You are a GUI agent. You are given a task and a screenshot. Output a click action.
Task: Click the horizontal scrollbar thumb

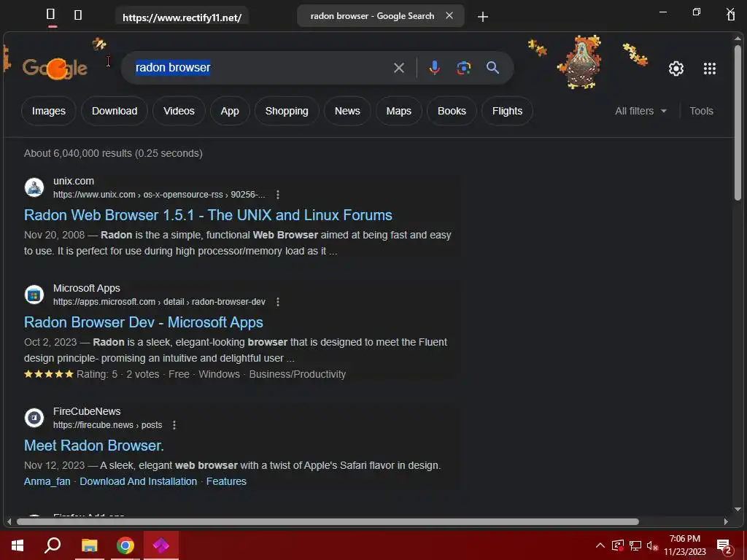pyautogui.click(x=328, y=522)
